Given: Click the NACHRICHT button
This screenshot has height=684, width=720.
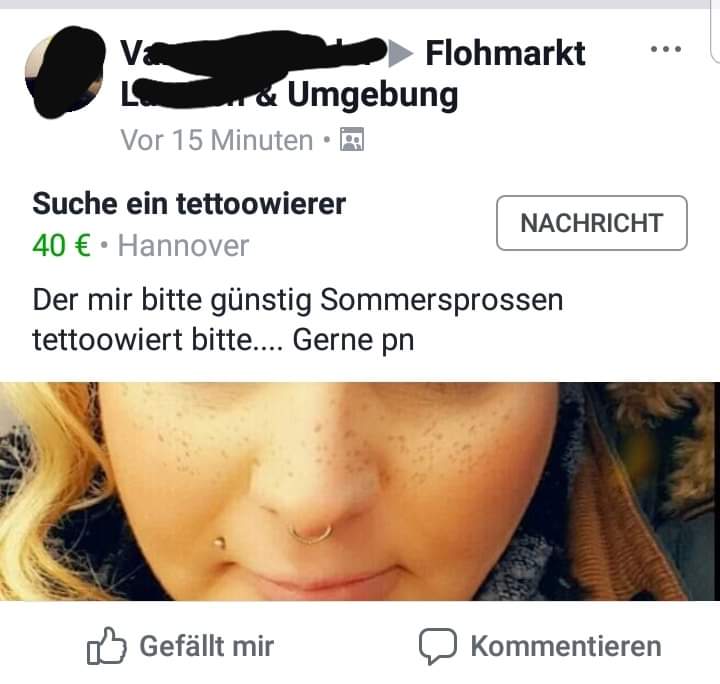Looking at the screenshot, I should (591, 223).
